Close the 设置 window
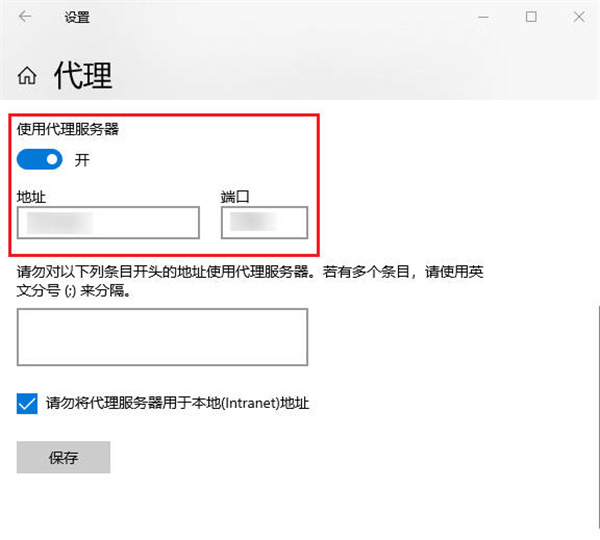 tap(579, 17)
